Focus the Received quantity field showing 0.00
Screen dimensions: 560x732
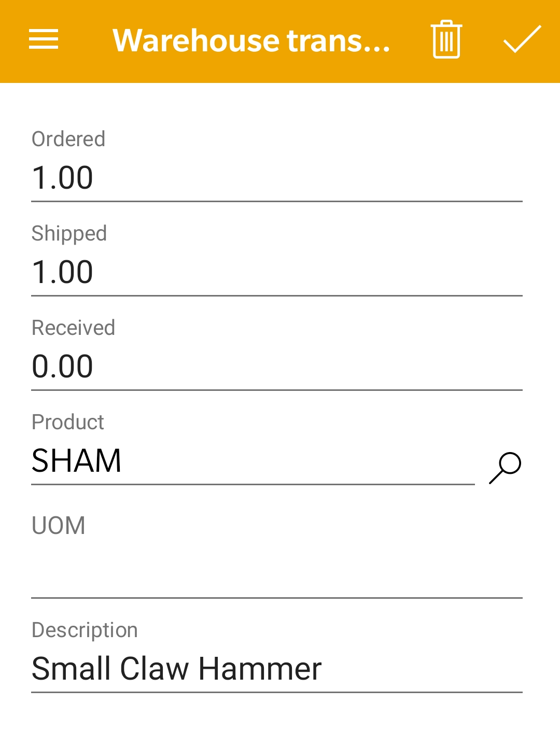pos(277,367)
